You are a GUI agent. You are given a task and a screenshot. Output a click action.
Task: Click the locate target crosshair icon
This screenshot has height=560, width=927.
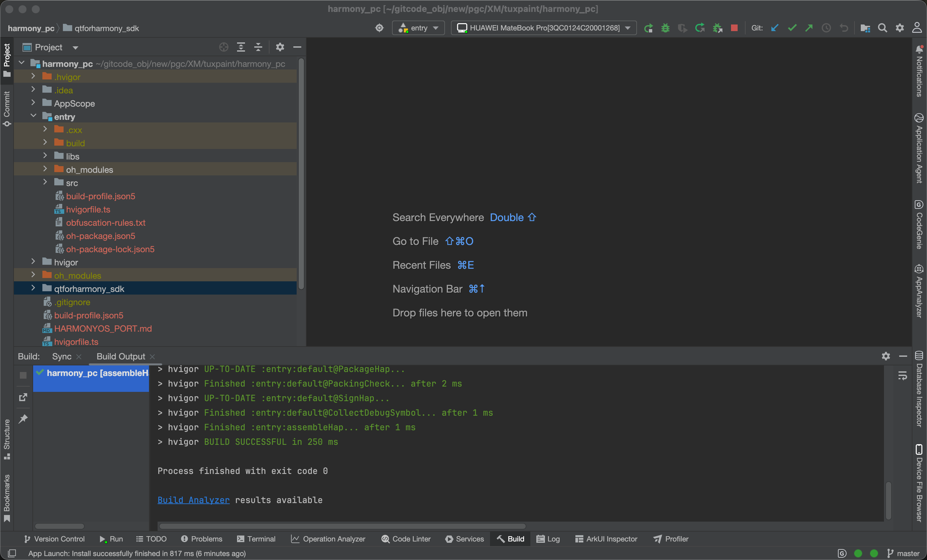(x=379, y=28)
